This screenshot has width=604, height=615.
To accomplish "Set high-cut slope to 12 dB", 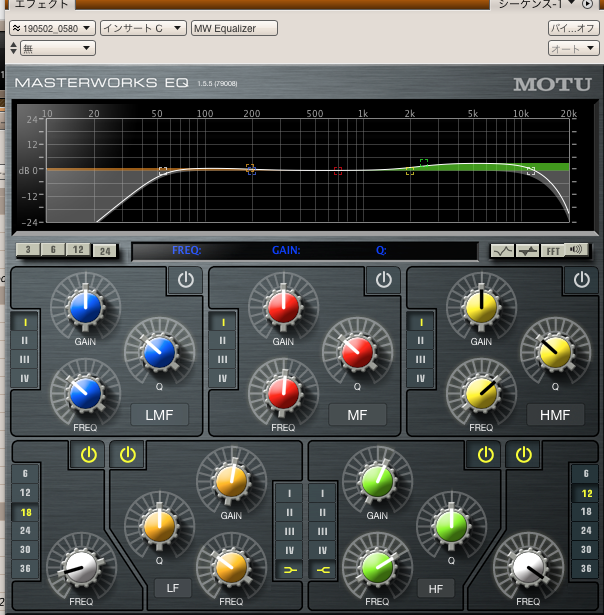I will click(x=586, y=493).
